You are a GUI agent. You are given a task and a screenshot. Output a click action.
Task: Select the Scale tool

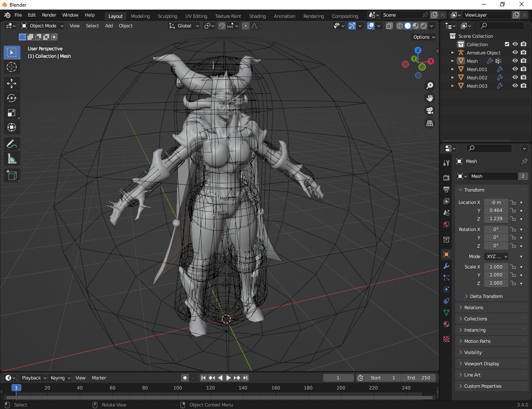12,113
